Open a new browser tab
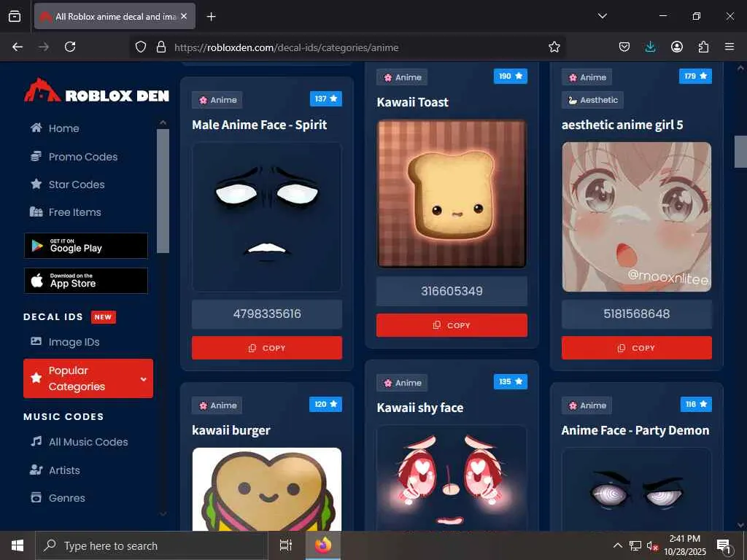This screenshot has width=747, height=560. [211, 17]
